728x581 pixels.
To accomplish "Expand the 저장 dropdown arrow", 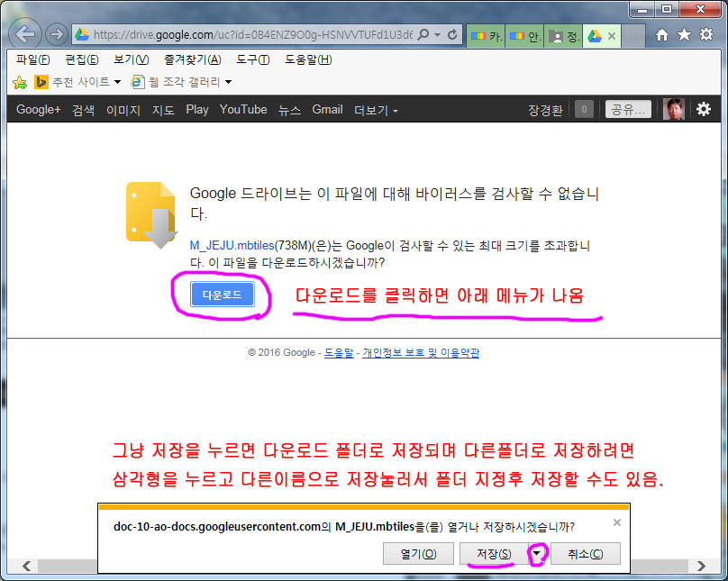I will 537,554.
